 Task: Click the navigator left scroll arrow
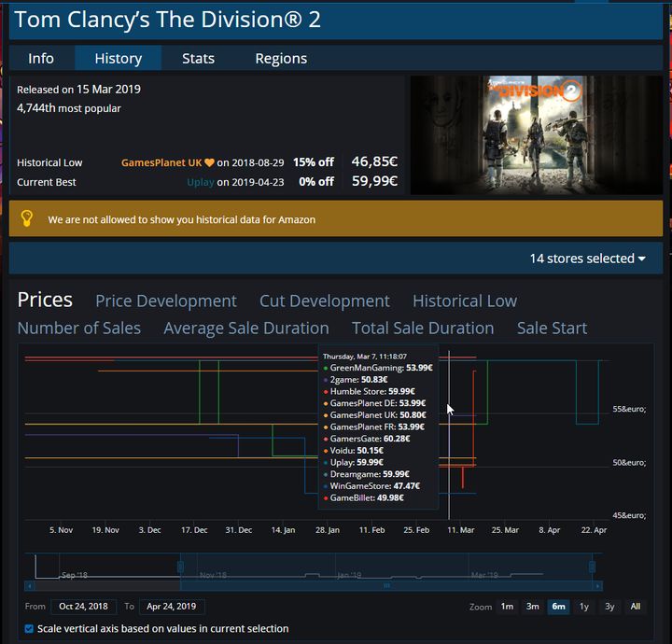[x=29, y=586]
